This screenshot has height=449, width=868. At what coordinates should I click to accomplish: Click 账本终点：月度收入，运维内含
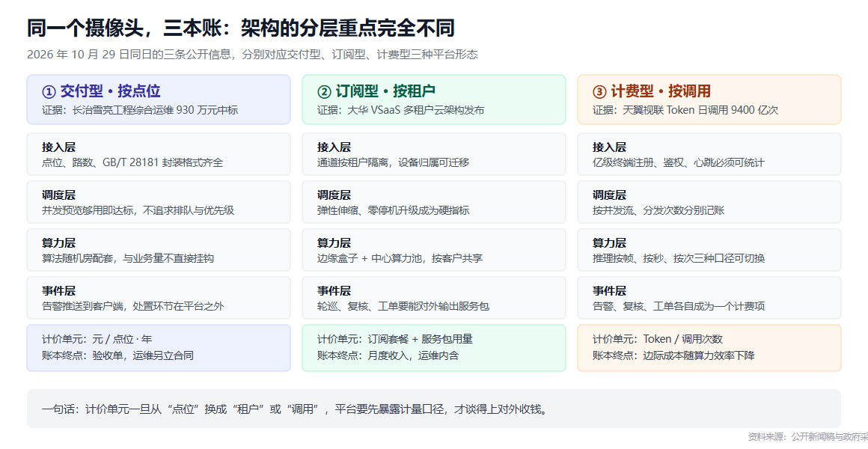tap(388, 355)
